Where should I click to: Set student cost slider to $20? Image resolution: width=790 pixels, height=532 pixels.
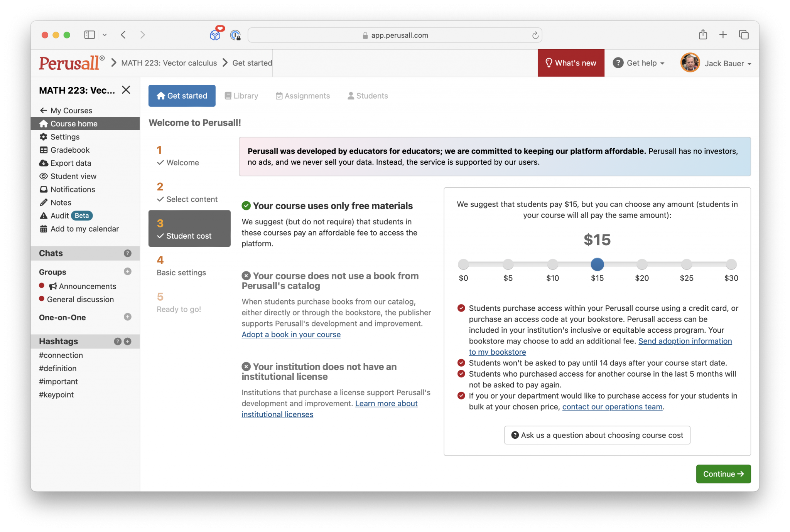coord(642,264)
